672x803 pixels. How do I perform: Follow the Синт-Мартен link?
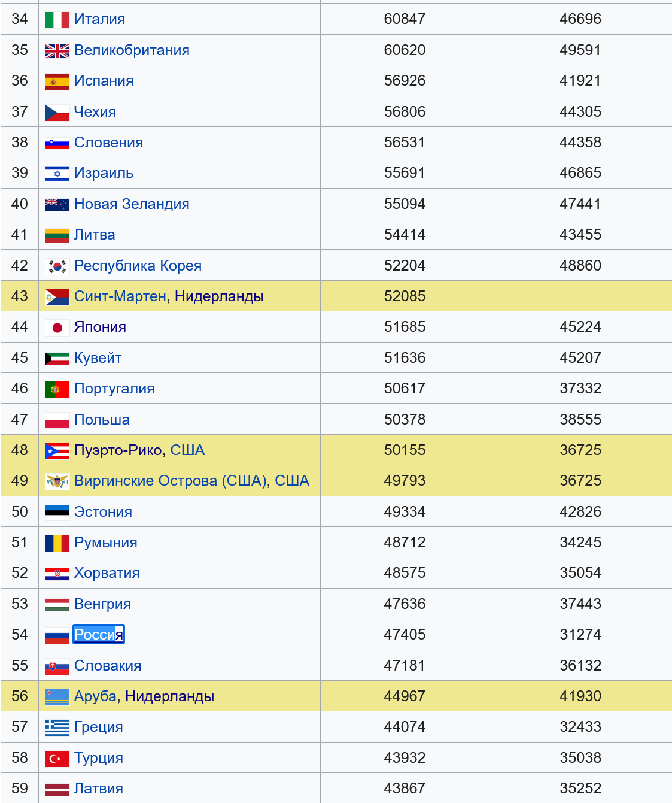[120, 296]
